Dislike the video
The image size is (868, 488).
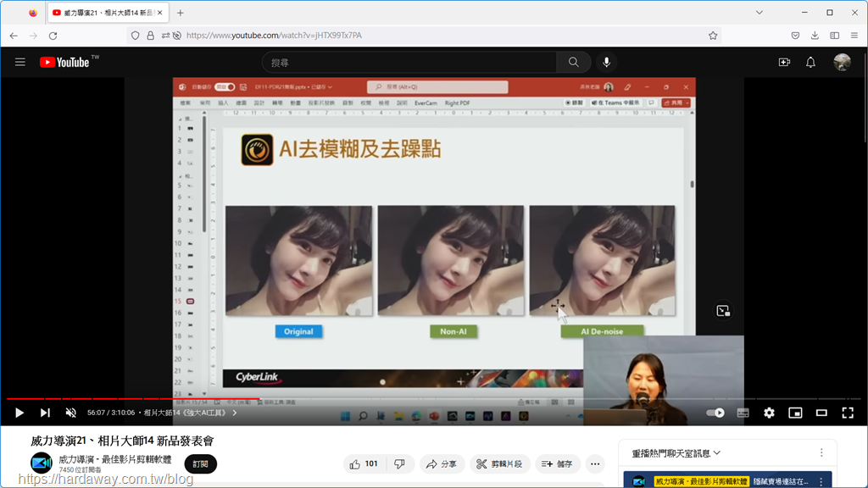click(400, 464)
